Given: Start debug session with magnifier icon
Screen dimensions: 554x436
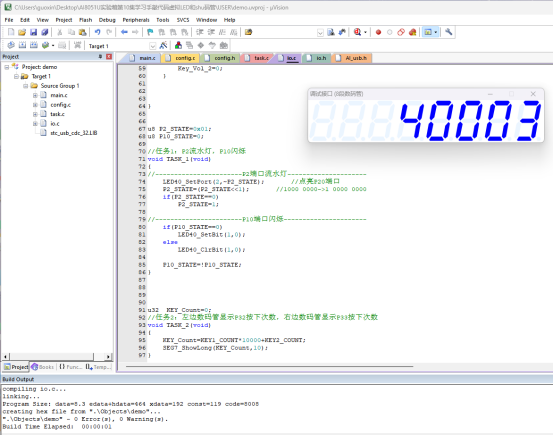Looking at the screenshot, I should [x=358, y=32].
